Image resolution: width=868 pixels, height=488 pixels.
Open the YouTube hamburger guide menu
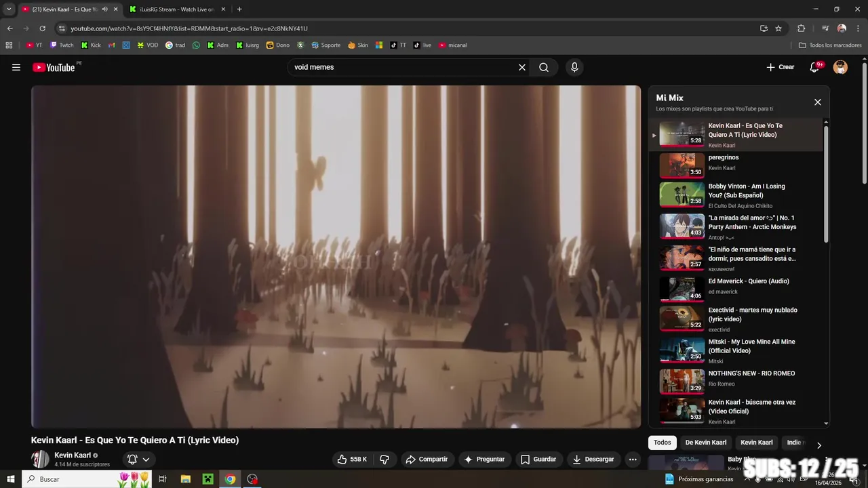pos(16,67)
